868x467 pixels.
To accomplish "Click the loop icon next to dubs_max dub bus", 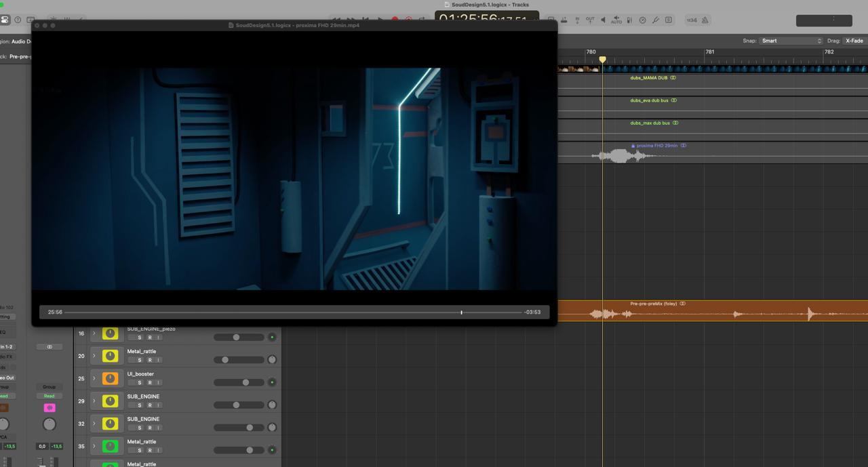I will click(x=675, y=123).
